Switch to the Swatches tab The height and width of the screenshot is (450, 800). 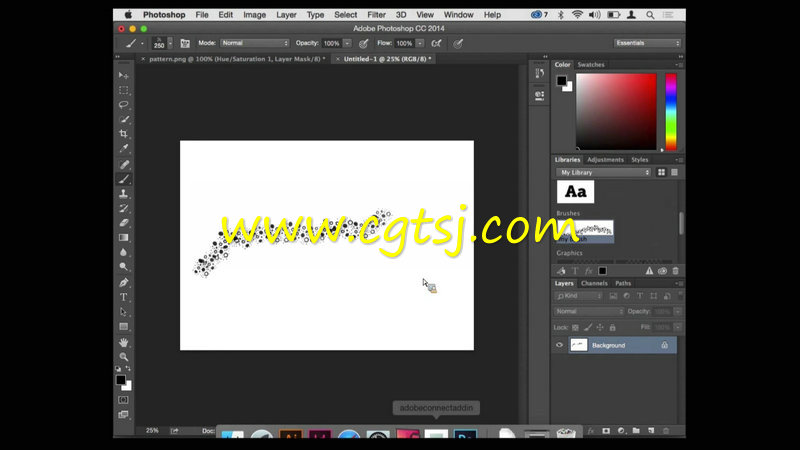(x=591, y=65)
